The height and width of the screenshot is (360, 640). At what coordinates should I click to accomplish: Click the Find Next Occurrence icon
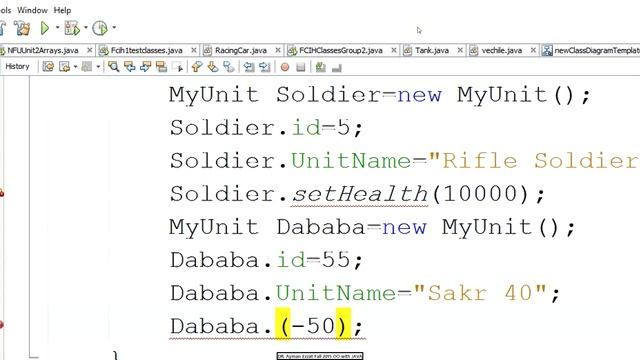coord(146,67)
